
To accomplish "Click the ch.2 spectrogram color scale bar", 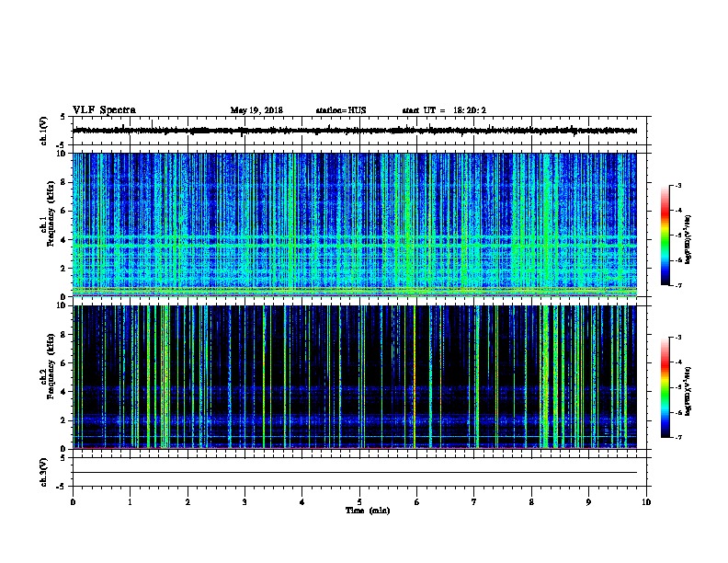I will click(x=665, y=387).
